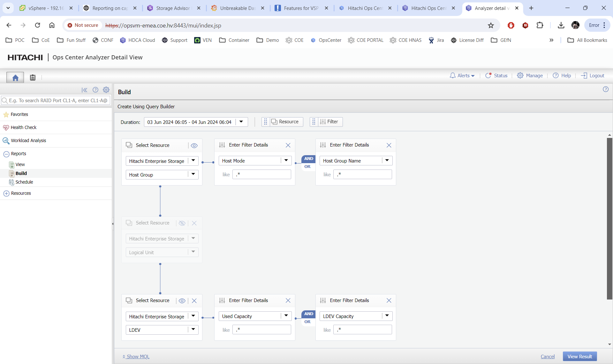This screenshot has width=613, height=364.
Task: Remove the Host Mode filter box
Action: [x=288, y=145]
